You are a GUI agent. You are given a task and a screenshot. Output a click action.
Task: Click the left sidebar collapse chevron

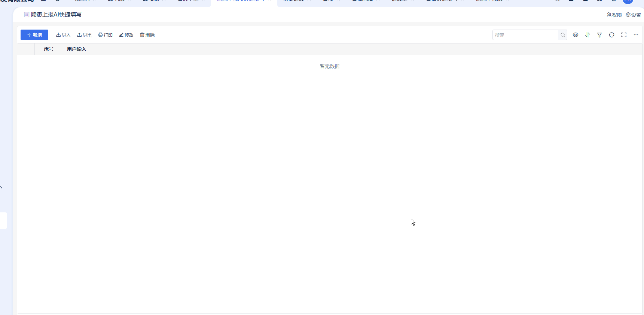pos(1,187)
